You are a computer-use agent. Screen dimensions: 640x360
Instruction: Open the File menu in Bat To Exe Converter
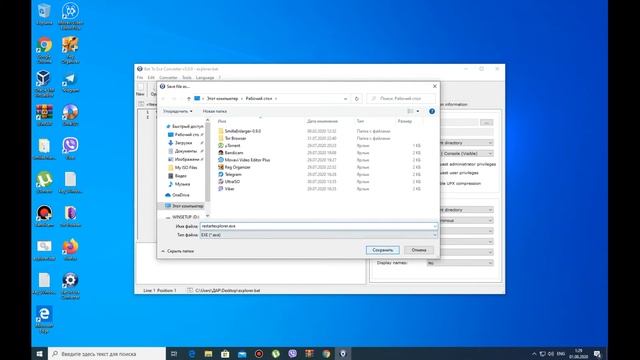(x=140, y=78)
